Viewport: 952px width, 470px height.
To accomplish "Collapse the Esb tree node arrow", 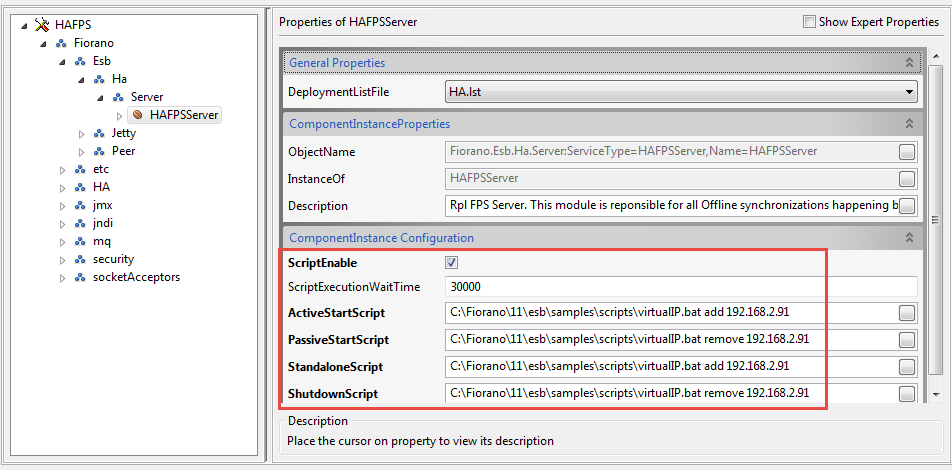I will [x=62, y=62].
